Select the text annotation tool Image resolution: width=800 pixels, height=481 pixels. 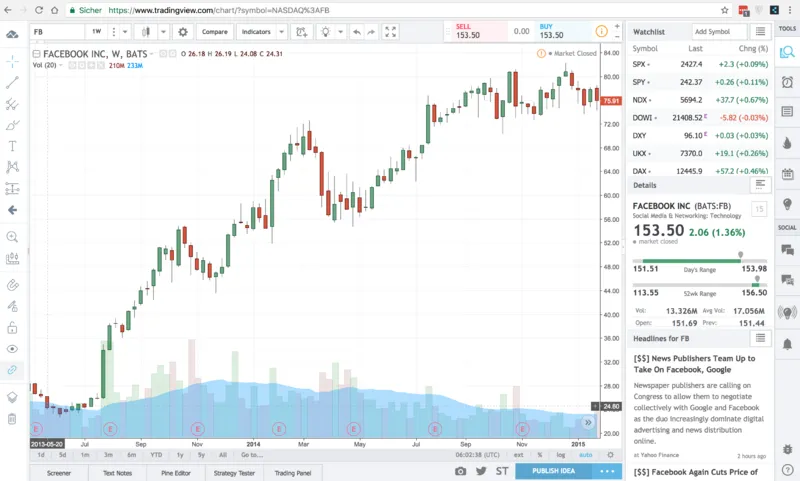12,146
